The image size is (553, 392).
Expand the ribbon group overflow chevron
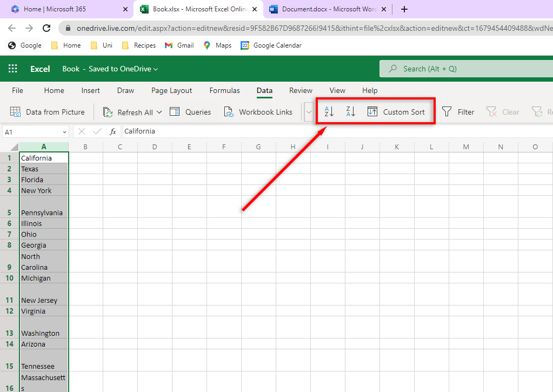pyautogui.click(x=309, y=112)
